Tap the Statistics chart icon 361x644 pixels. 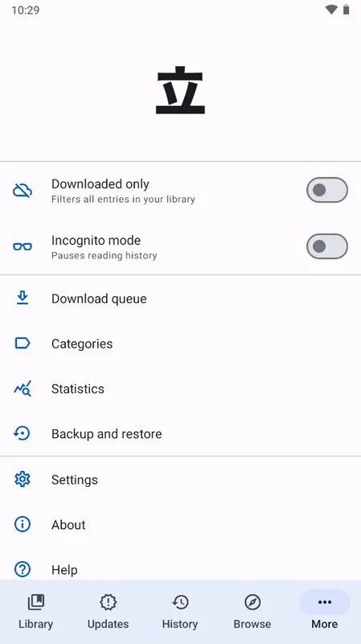(23, 388)
